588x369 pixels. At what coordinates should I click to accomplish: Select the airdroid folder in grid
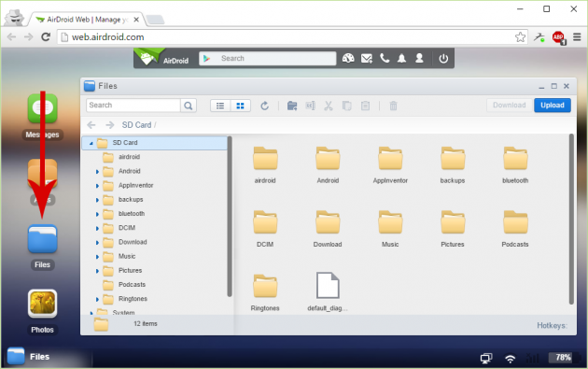265,164
